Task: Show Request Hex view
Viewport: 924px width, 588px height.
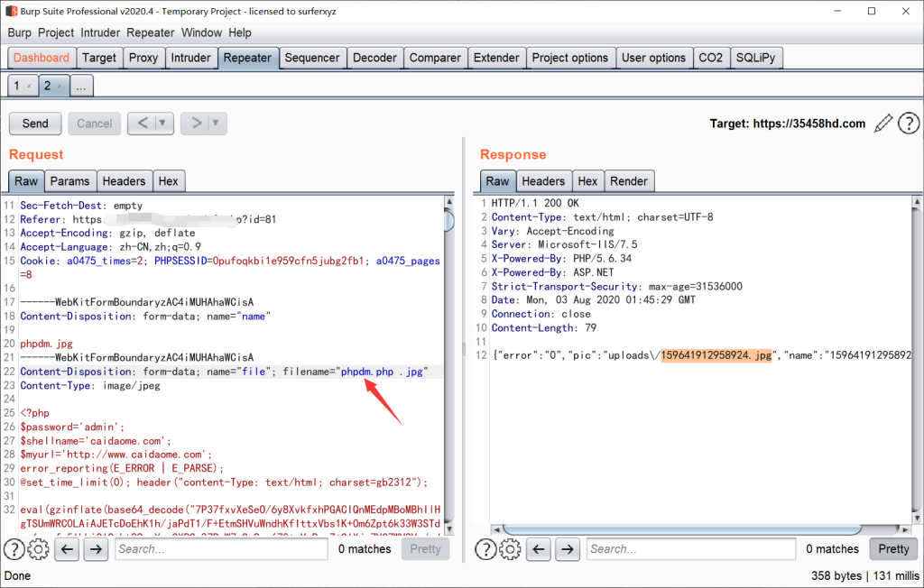Action: coord(168,181)
